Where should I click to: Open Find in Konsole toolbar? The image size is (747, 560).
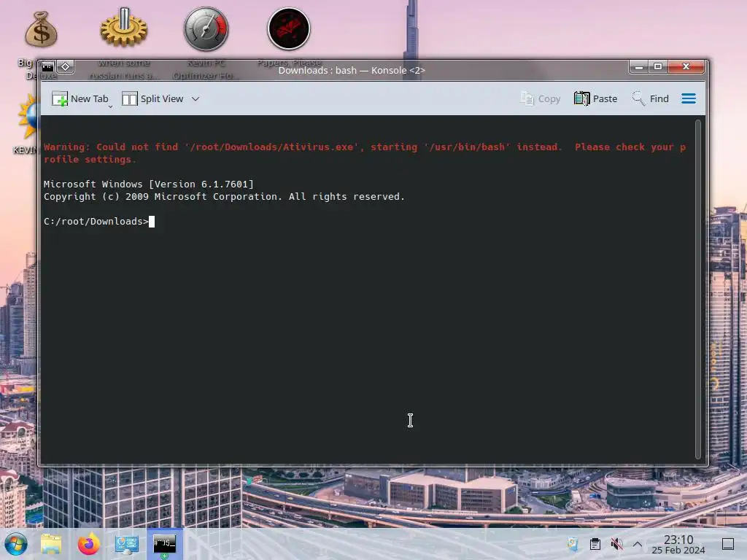click(x=651, y=98)
